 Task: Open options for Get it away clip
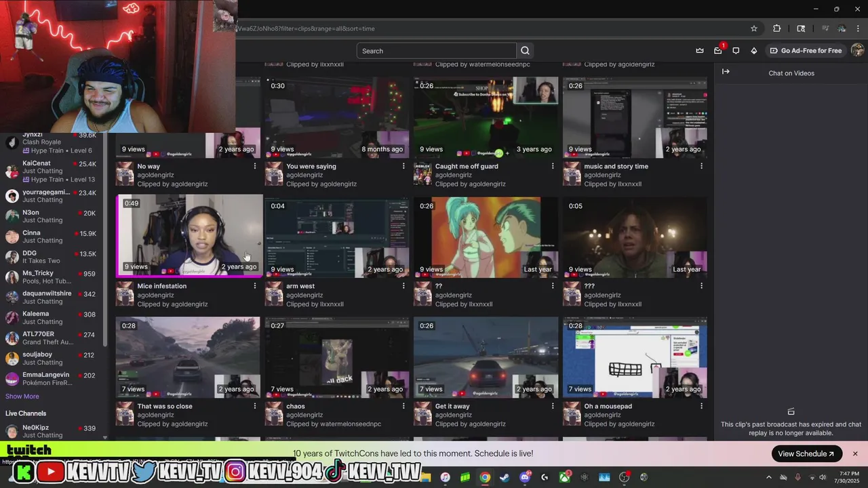pyautogui.click(x=553, y=406)
